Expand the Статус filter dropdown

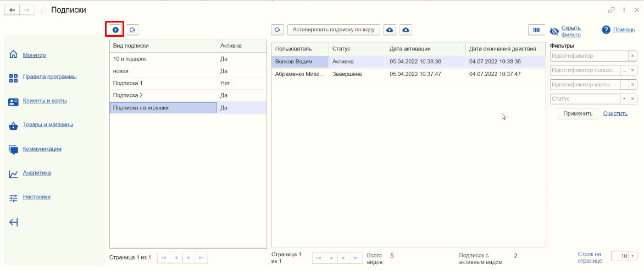pyautogui.click(x=624, y=99)
